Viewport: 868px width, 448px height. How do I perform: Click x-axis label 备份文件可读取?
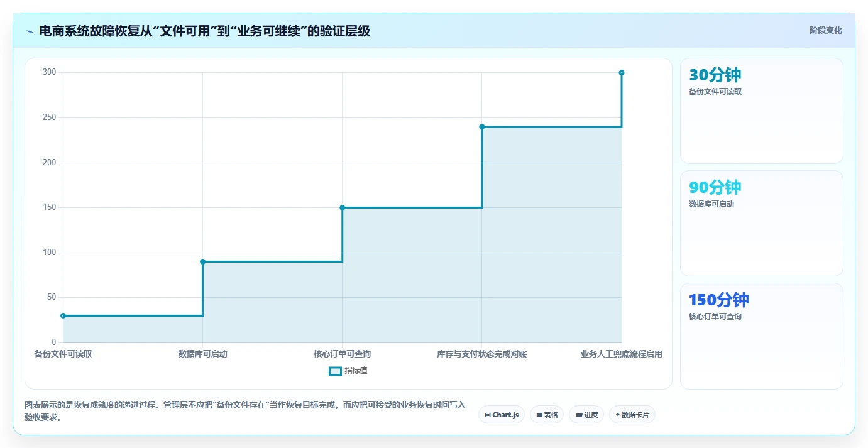coord(63,354)
